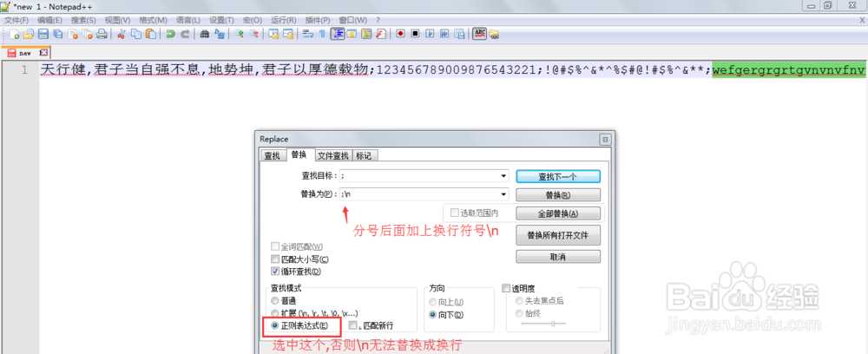Open the 宏(O) menu
The image size is (868, 354).
[252, 20]
